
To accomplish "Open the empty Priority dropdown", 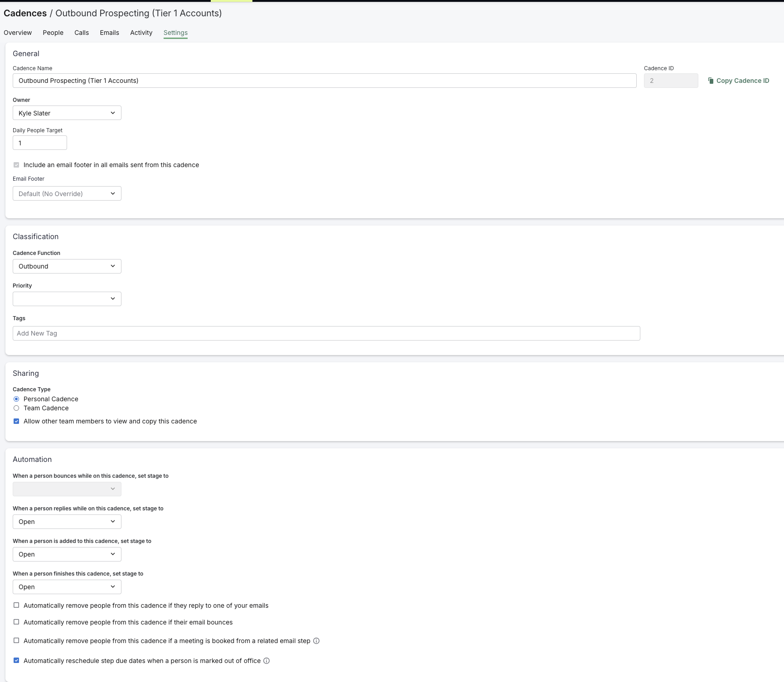I will (67, 299).
